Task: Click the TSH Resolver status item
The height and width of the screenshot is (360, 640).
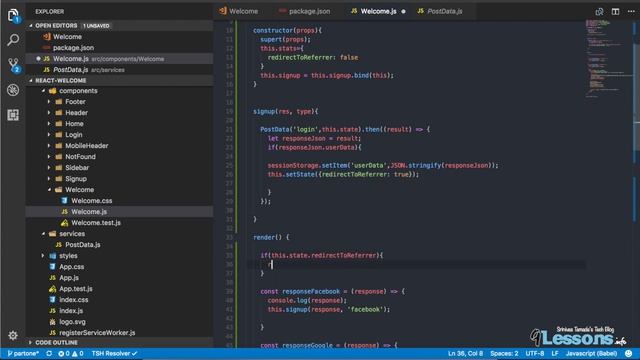Action: 114,353
